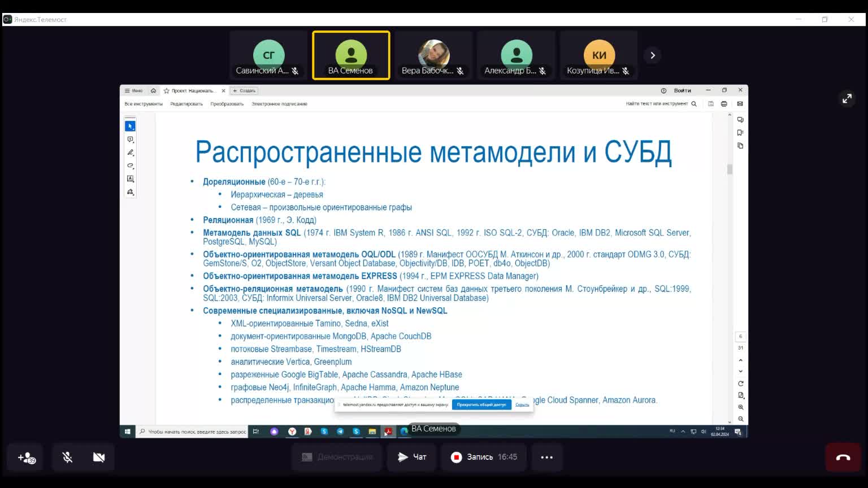This screenshot has height=488, width=868.
Task: Click the zoom out magnifier icon
Action: point(740,419)
